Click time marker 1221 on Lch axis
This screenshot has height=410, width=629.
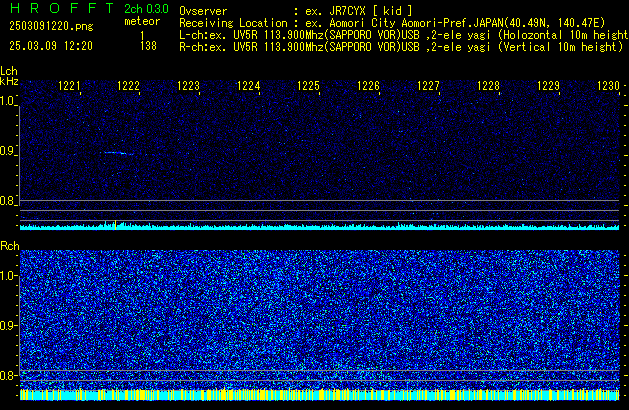[x=69, y=86]
